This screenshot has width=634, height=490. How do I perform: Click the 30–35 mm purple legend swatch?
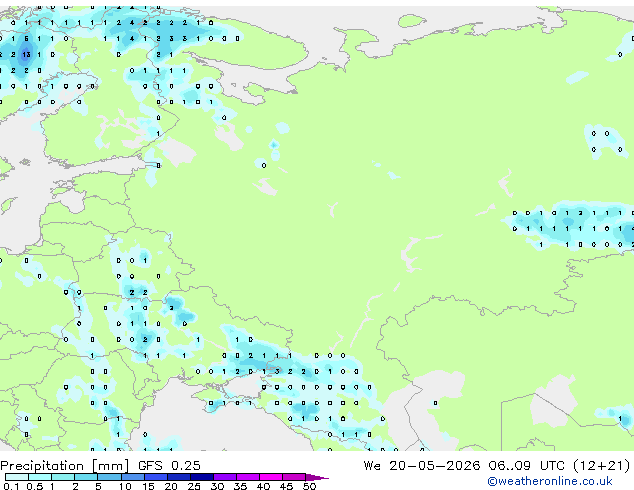pyautogui.click(x=225, y=477)
